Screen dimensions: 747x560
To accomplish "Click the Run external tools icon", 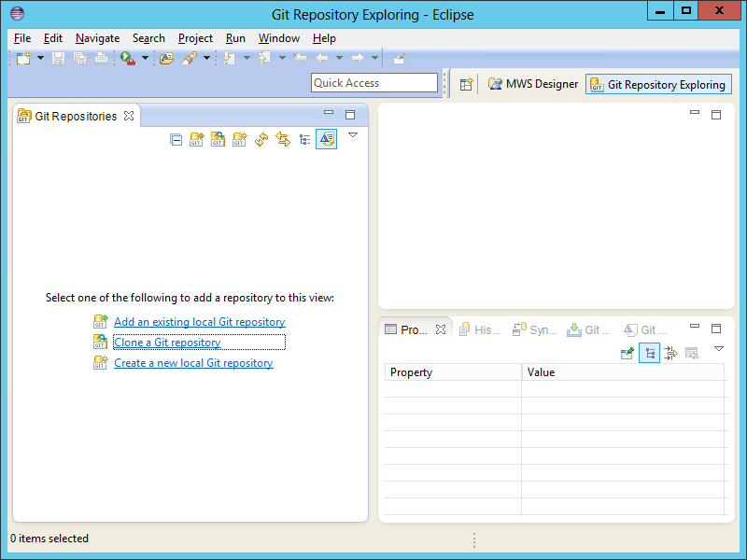I will [x=127, y=58].
